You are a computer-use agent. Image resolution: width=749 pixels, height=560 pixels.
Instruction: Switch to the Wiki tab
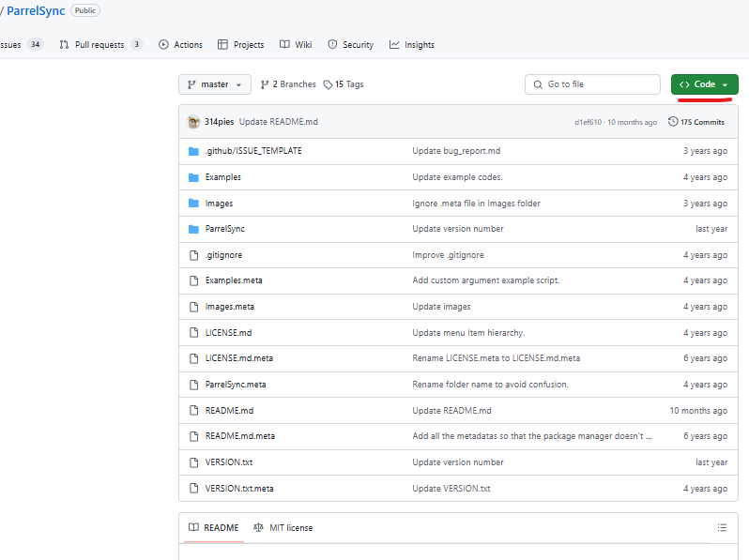(x=296, y=44)
